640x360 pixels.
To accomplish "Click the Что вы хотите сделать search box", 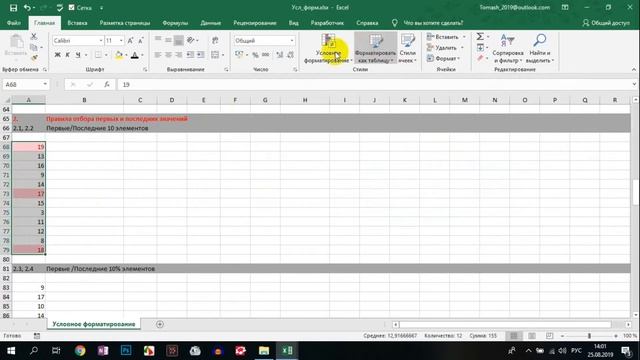I will (x=433, y=23).
